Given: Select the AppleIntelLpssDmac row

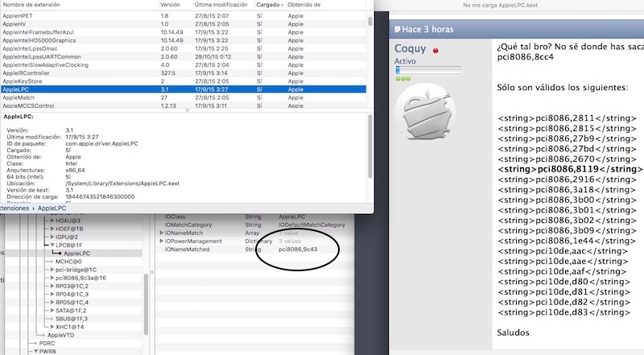Looking at the screenshot, I should tap(184, 48).
